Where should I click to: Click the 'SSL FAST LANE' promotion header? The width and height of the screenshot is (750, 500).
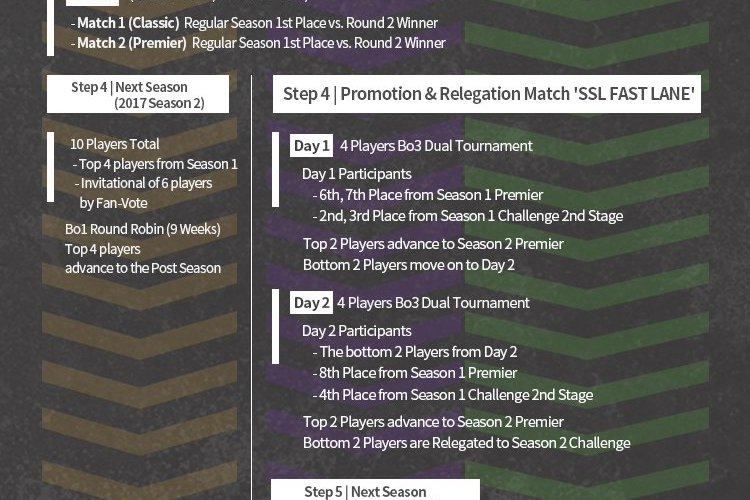pyautogui.click(x=487, y=94)
